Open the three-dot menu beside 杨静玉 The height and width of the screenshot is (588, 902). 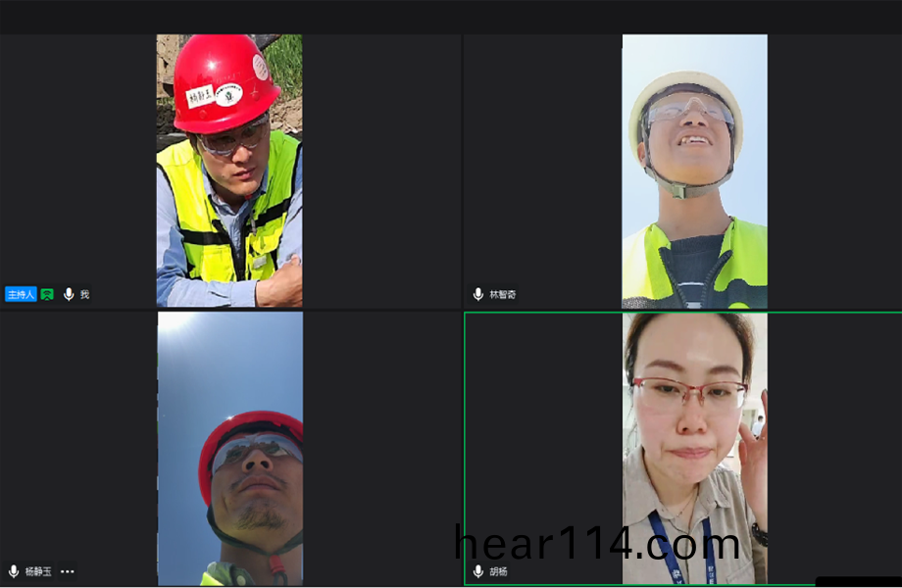tap(68, 570)
